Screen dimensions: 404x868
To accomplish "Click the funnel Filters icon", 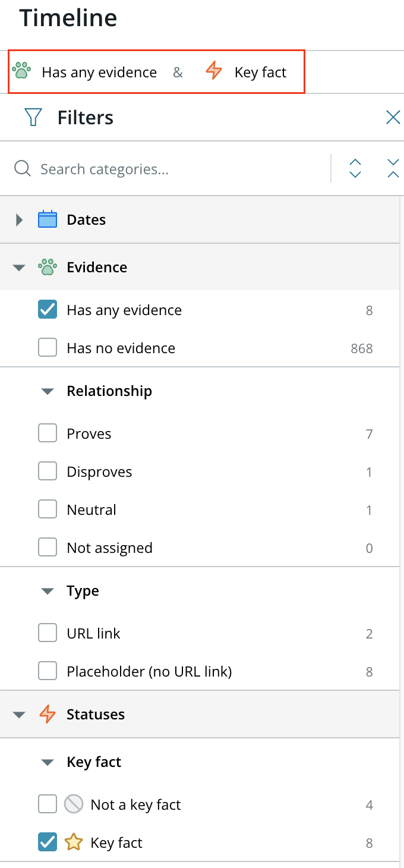I will [33, 117].
